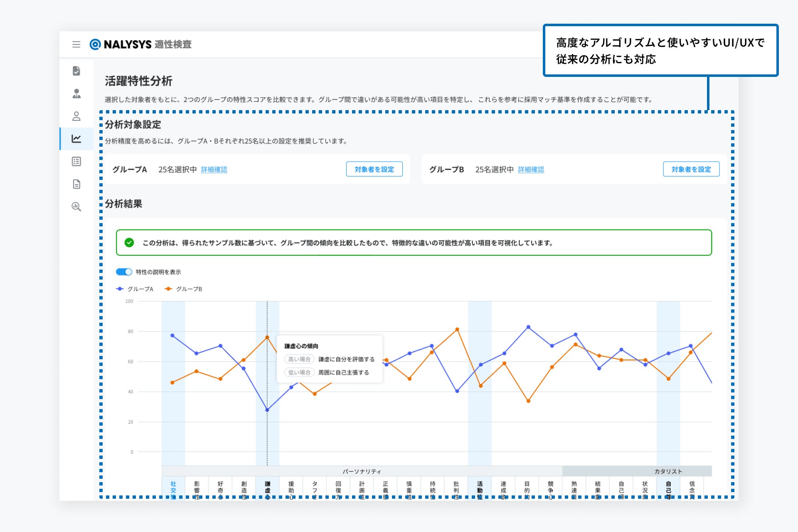Select the 回復 trait column label
The width and height of the screenshot is (798, 532).
coord(338,490)
